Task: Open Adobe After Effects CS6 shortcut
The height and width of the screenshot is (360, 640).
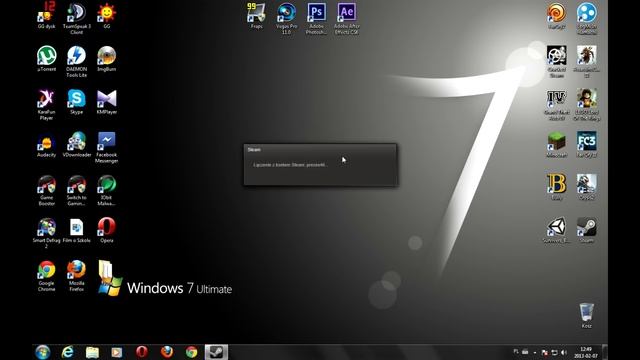Action: pyautogui.click(x=347, y=18)
